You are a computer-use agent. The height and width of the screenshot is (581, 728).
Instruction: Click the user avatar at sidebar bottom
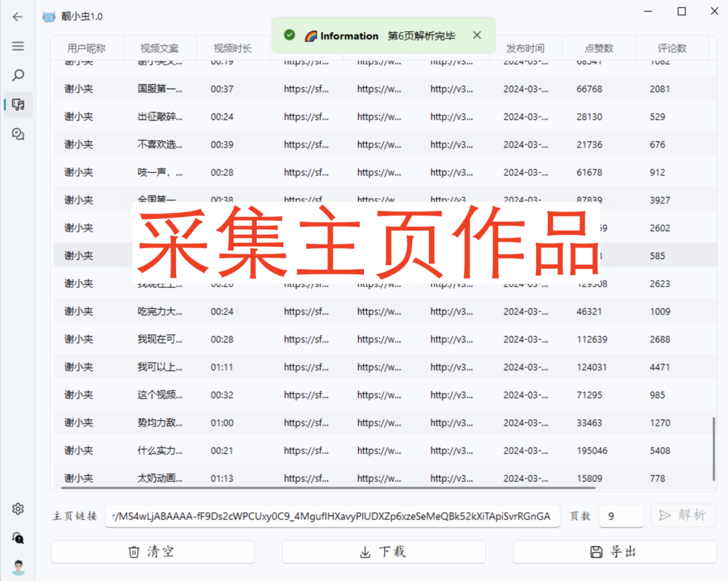pos(18,566)
